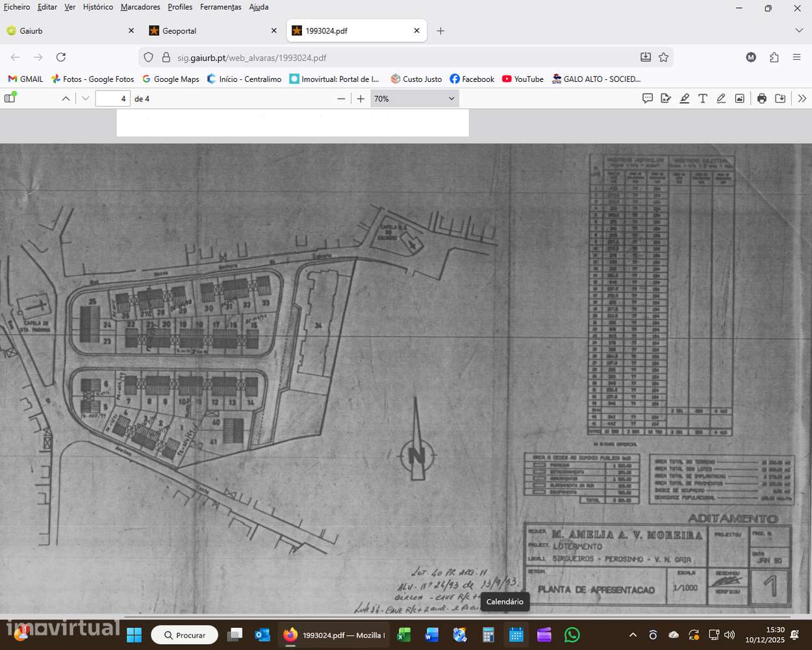Screen dimensions: 812x650
Task: Open the 70% zoom level dropdown
Action: 414,99
